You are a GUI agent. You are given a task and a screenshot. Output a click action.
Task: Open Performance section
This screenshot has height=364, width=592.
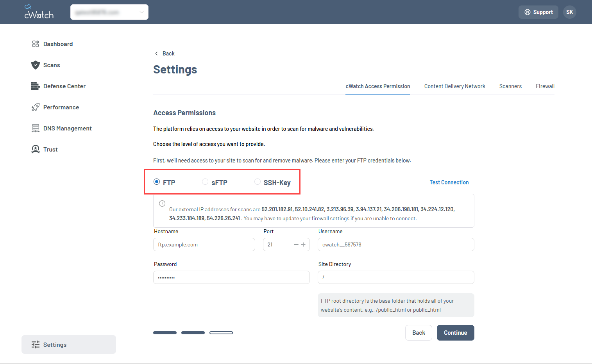(x=61, y=107)
